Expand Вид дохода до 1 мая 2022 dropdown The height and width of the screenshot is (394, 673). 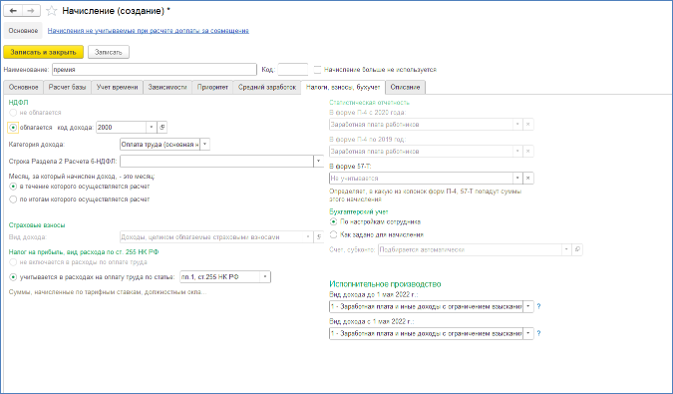(528, 306)
